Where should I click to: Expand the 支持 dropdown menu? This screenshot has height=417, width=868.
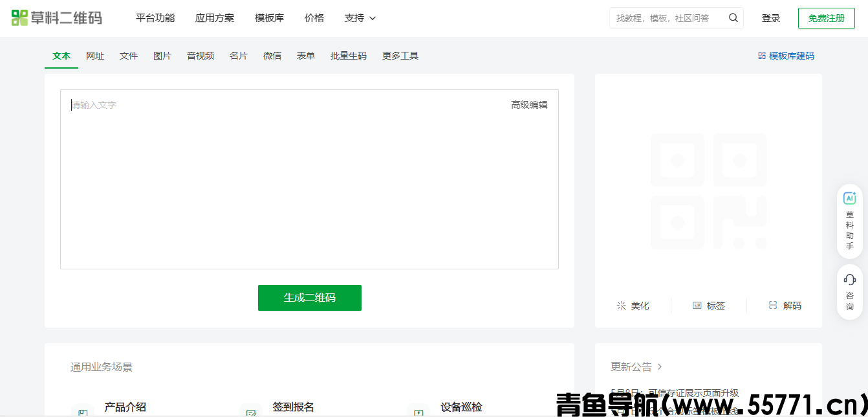click(x=360, y=18)
